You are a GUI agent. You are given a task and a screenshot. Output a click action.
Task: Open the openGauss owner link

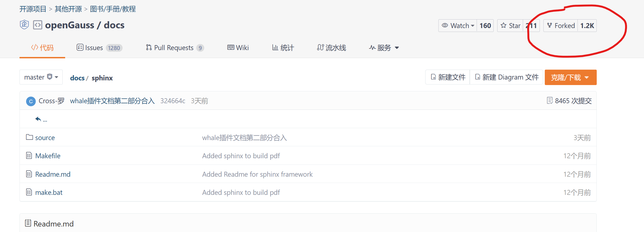(70, 25)
